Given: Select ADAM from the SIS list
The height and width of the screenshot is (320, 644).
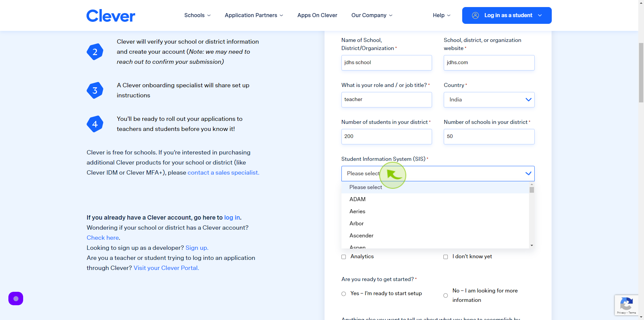Looking at the screenshot, I should coord(435,199).
